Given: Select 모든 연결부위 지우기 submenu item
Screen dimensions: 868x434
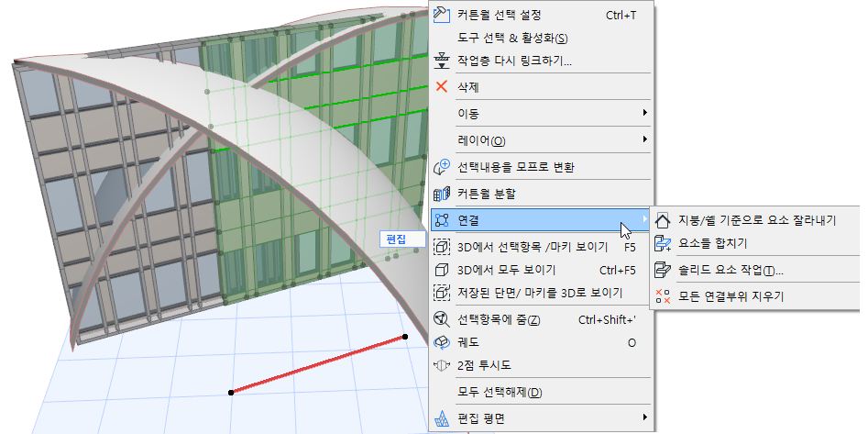Looking at the screenshot, I should click(x=755, y=296).
